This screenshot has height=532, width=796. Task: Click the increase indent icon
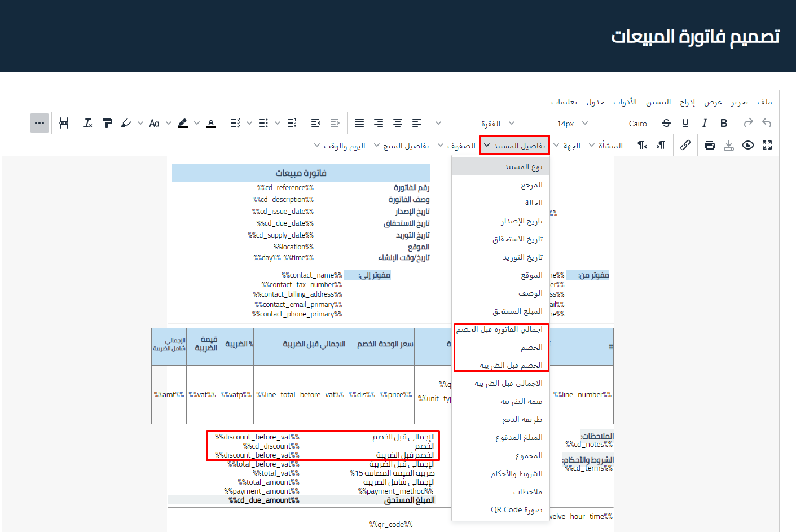tap(315, 123)
